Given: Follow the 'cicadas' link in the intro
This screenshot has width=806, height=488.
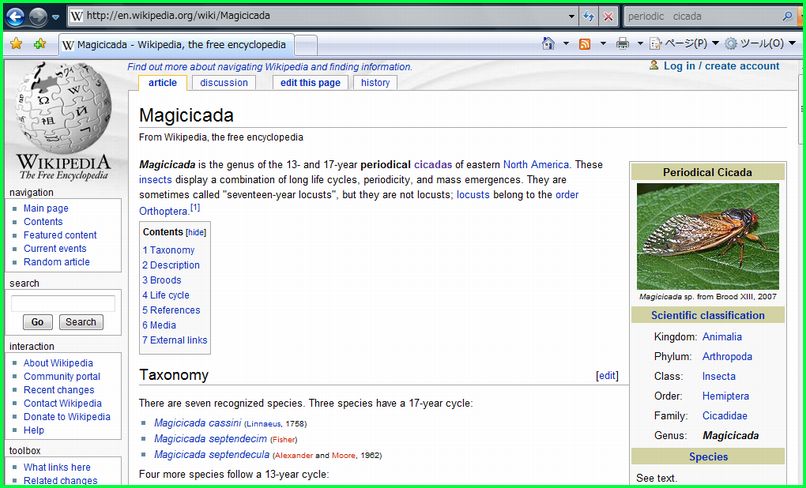Looking at the screenshot, I should coord(433,165).
